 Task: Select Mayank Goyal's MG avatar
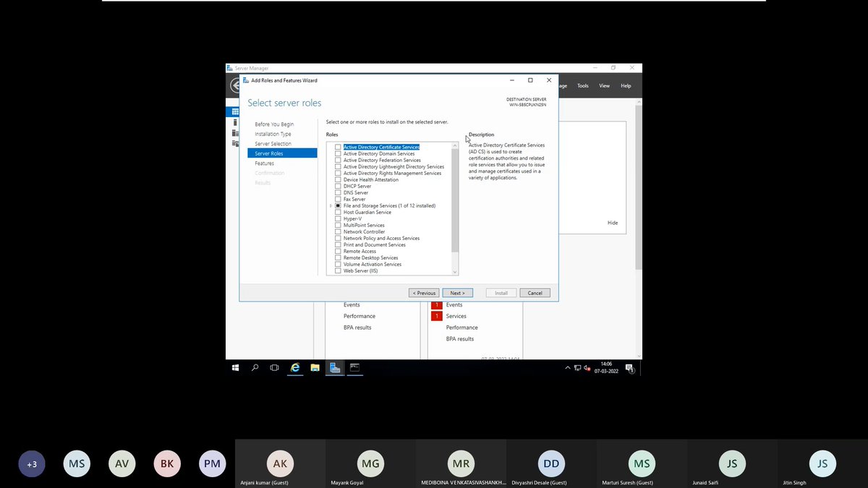[370, 463]
